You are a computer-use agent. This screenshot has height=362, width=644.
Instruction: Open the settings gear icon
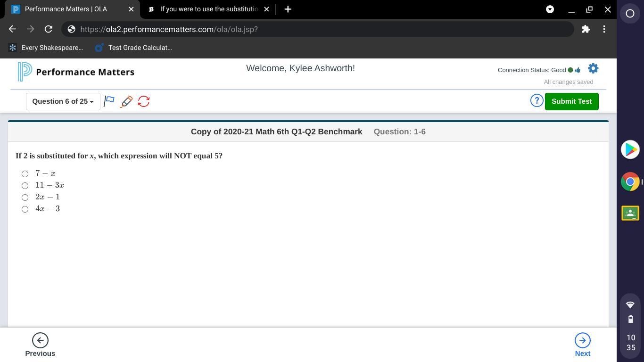coord(593,69)
